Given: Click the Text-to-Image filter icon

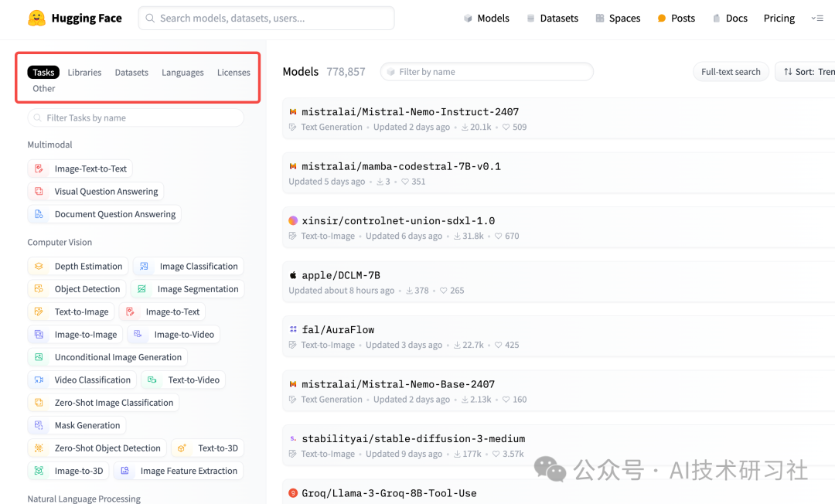Looking at the screenshot, I should (39, 312).
